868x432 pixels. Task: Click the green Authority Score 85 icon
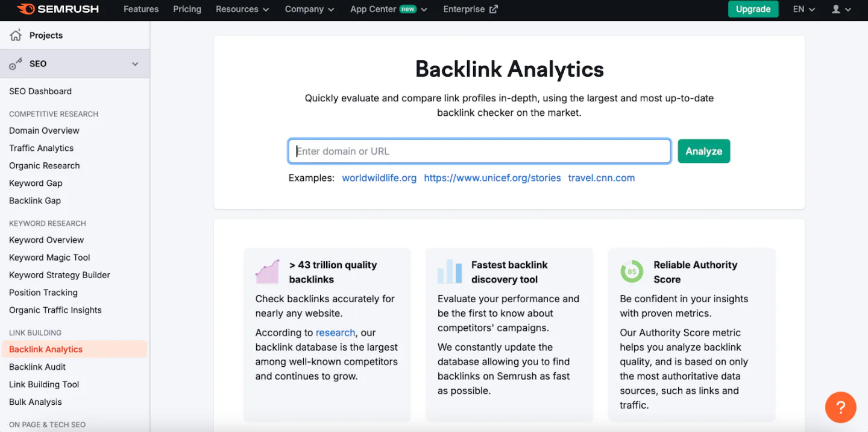tap(632, 272)
